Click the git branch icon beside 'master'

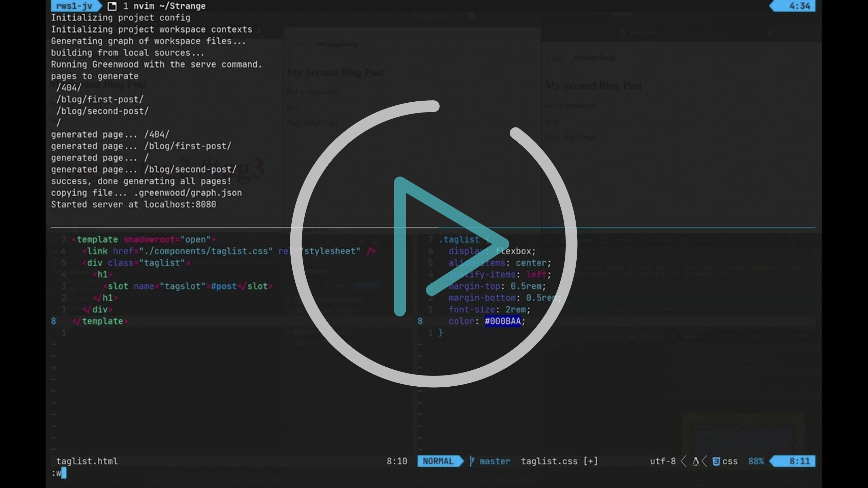tap(471, 461)
